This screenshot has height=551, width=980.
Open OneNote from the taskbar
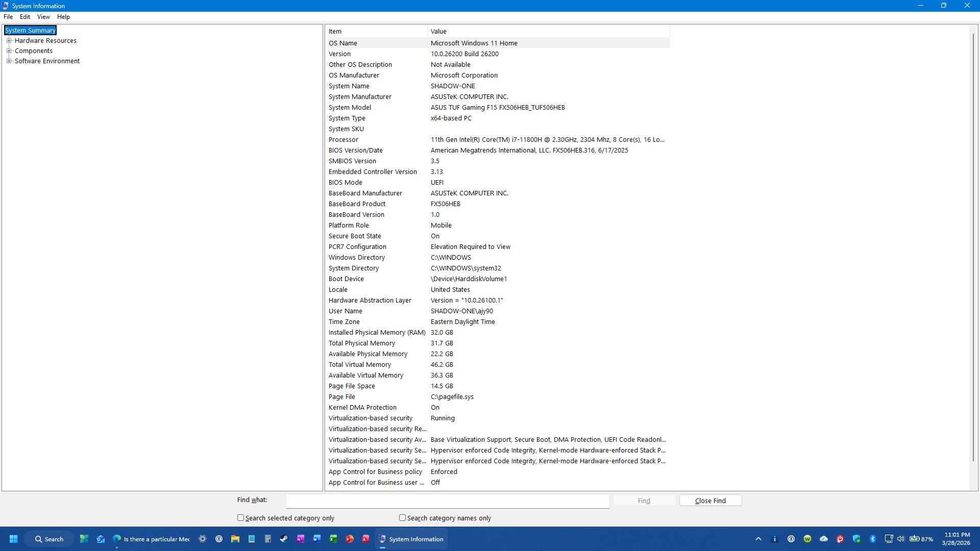pyautogui.click(x=301, y=539)
